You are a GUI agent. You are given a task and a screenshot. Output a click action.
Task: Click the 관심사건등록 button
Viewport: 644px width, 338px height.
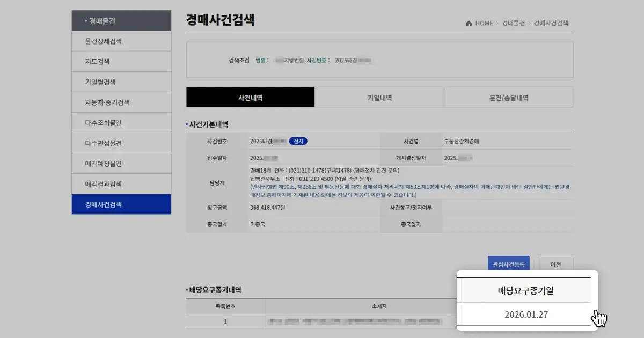[509, 264]
